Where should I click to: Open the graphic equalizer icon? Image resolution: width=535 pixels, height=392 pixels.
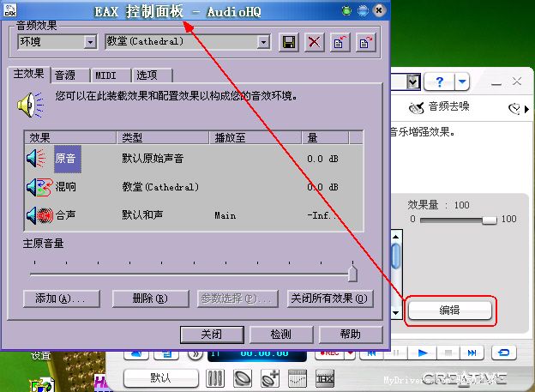tap(298, 378)
